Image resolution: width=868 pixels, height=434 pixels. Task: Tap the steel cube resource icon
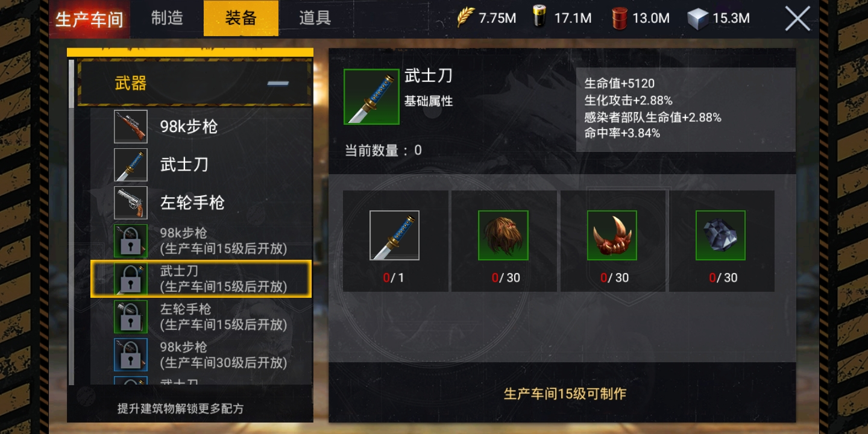[x=698, y=18]
